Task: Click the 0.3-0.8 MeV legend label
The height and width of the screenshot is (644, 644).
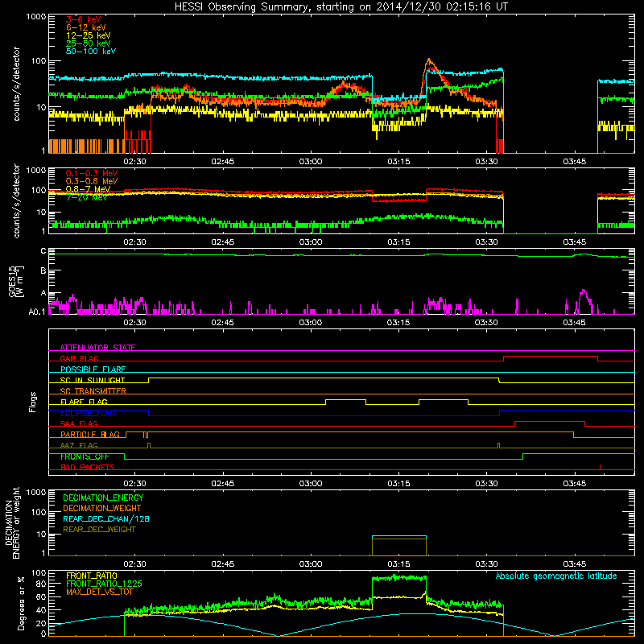Action: pos(92,181)
